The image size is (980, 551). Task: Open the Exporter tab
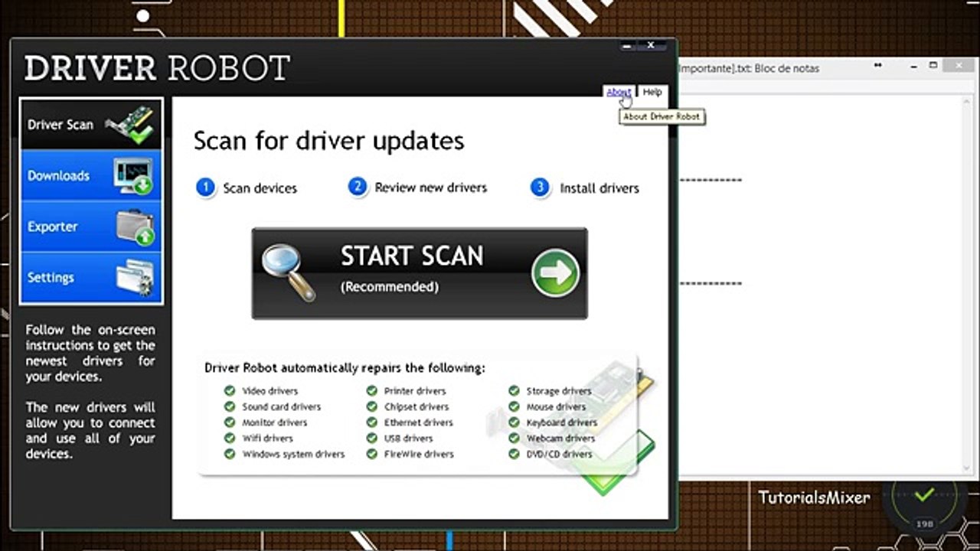click(91, 227)
